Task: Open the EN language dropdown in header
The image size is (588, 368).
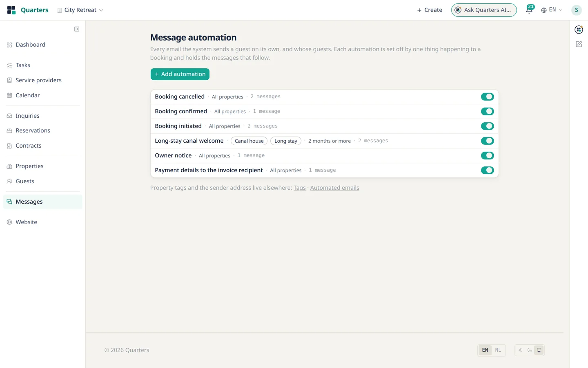Action: point(552,10)
